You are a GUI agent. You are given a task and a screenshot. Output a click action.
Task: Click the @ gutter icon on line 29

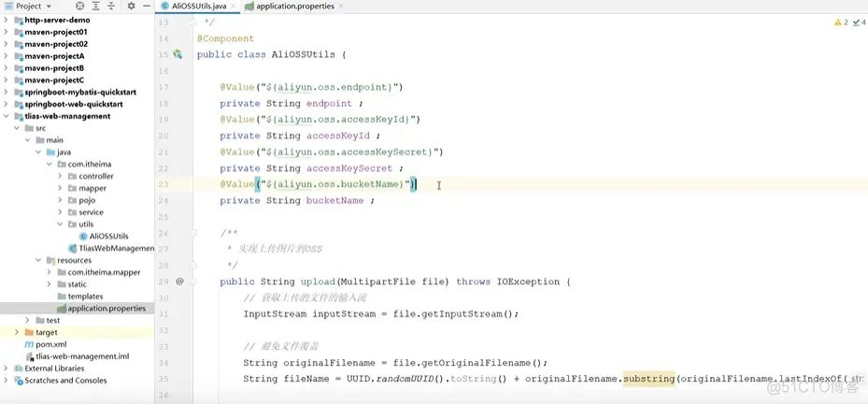coord(179,281)
